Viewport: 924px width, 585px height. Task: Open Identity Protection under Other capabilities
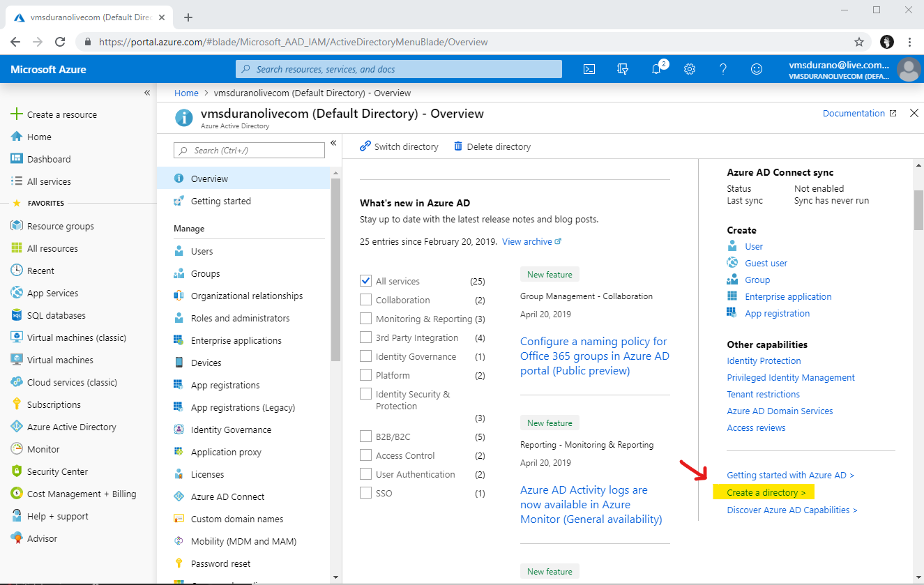tap(764, 360)
